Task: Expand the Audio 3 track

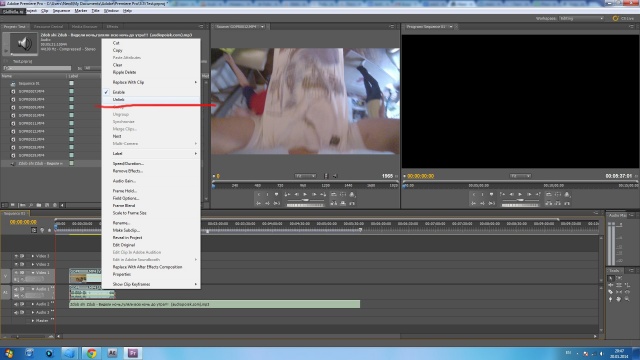Action: click(33, 312)
